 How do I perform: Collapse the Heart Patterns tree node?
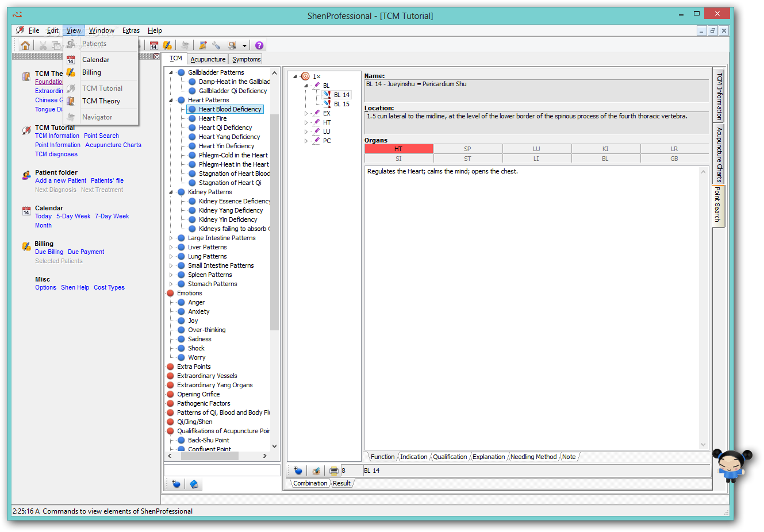tap(171, 100)
